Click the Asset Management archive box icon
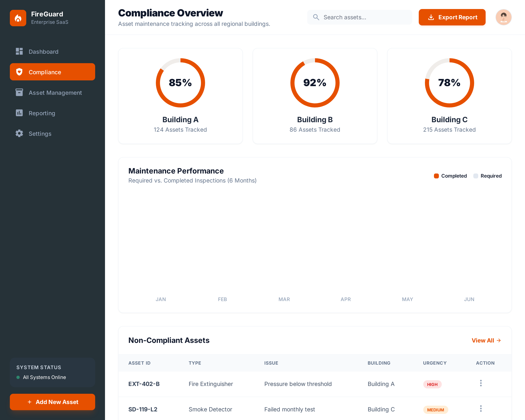Screen dimensions: 525x420 coord(19,92)
